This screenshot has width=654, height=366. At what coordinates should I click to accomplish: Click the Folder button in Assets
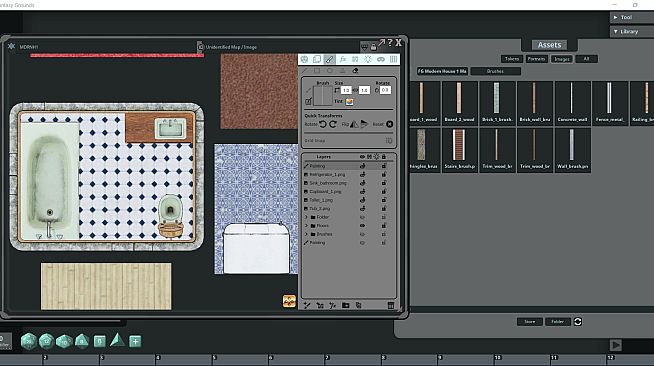click(558, 321)
